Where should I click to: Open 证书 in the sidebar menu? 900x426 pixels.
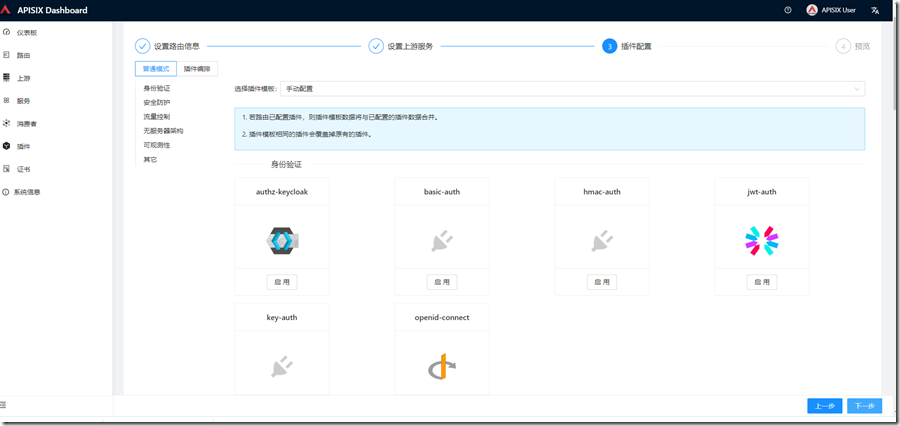[x=24, y=169]
